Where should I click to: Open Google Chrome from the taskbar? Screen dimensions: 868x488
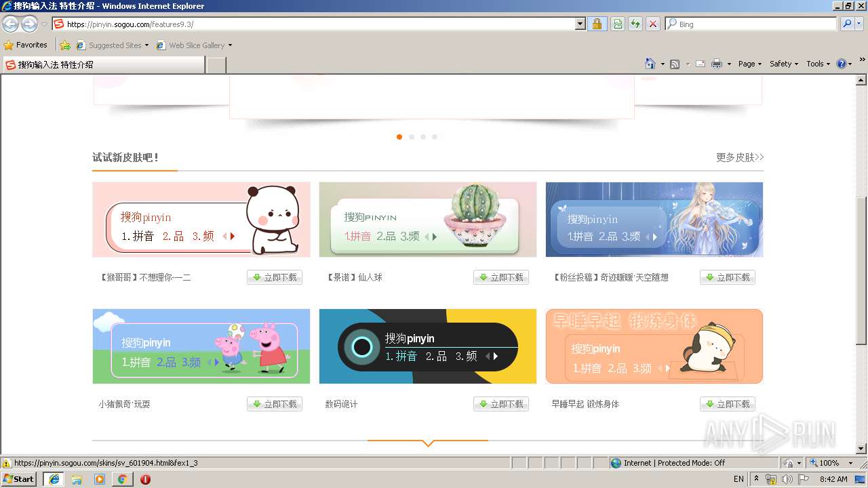tap(123, 479)
